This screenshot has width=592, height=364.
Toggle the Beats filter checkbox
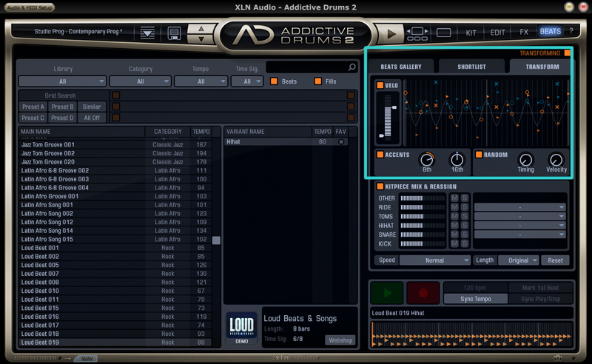[x=274, y=81]
